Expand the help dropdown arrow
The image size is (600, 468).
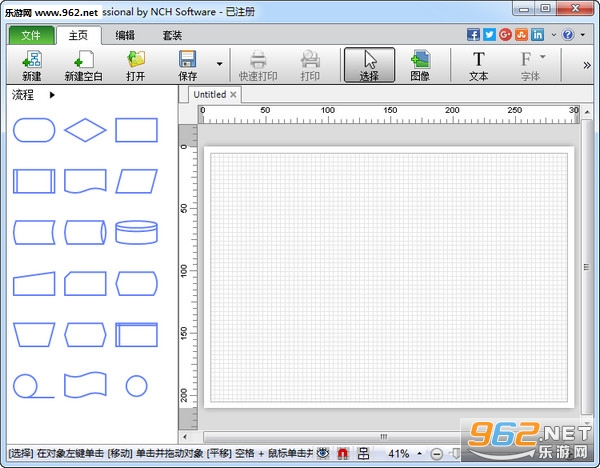(583, 35)
